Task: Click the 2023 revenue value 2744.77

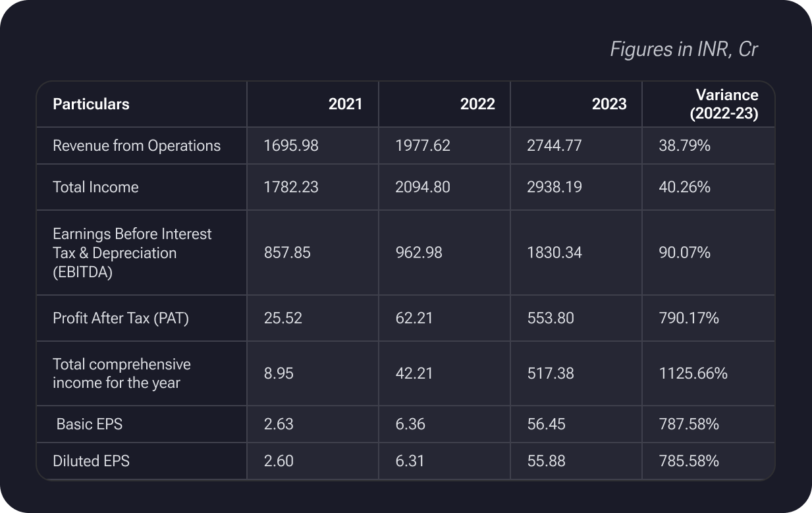Action: tap(554, 146)
